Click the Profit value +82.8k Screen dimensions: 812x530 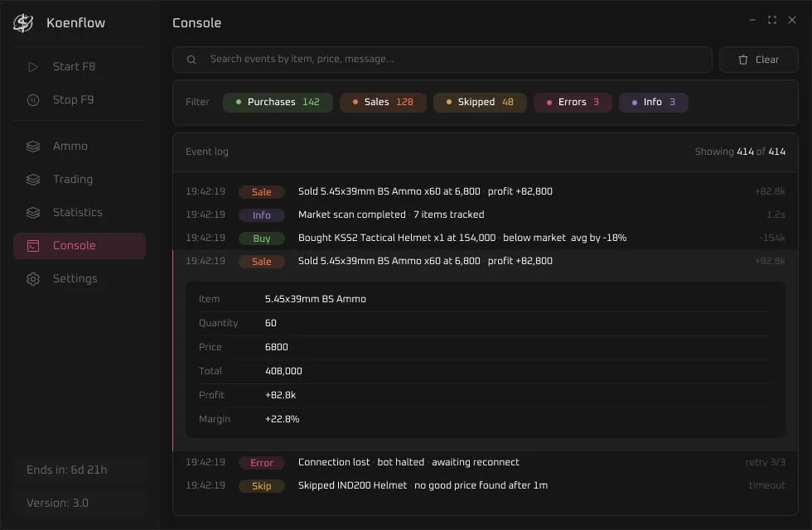pyautogui.click(x=280, y=396)
